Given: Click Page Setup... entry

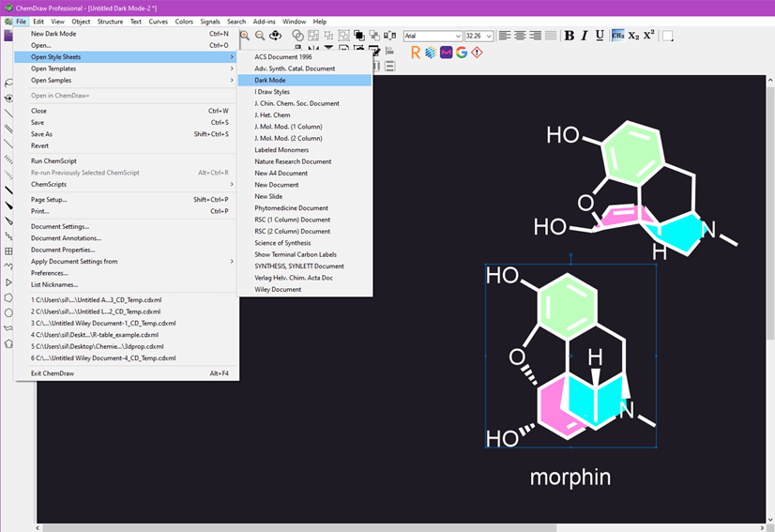Looking at the screenshot, I should (126, 200).
